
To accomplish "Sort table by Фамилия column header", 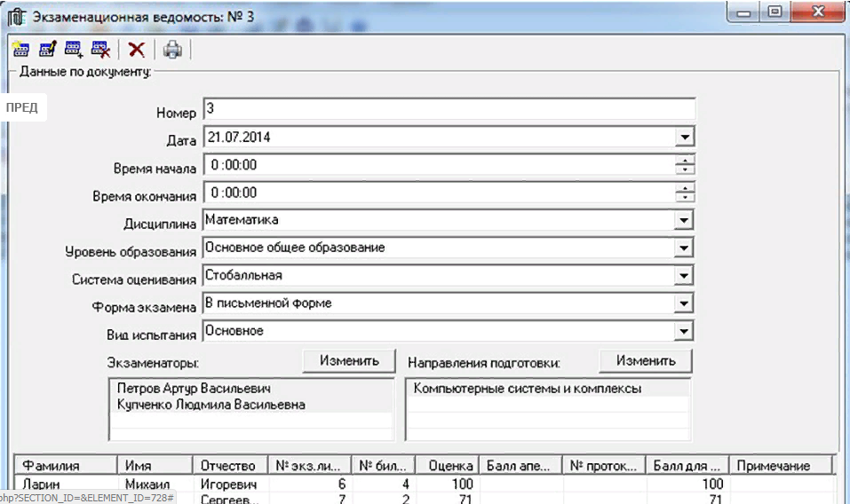I will pos(67,466).
